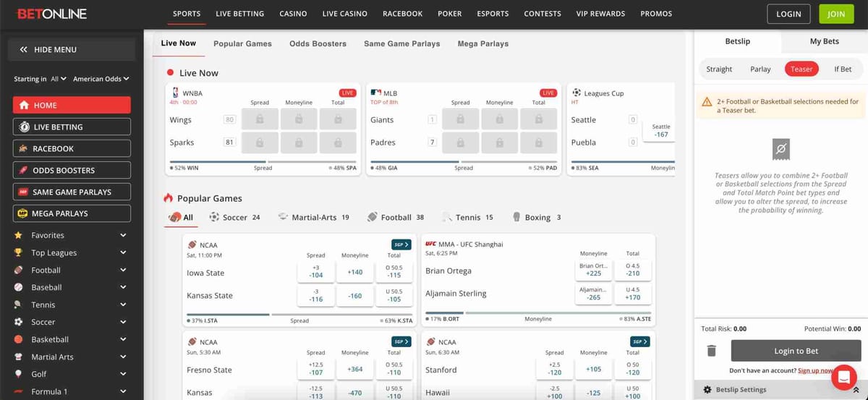Click the Sign up now link
Viewport: 868px width, 400px height.
pyautogui.click(x=816, y=370)
